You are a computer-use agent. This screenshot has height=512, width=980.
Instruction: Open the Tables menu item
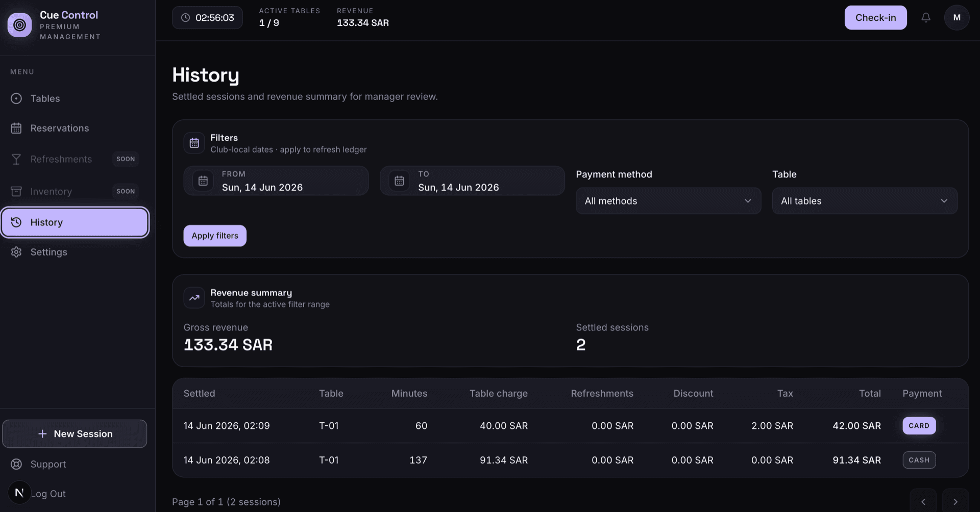[x=75, y=98]
